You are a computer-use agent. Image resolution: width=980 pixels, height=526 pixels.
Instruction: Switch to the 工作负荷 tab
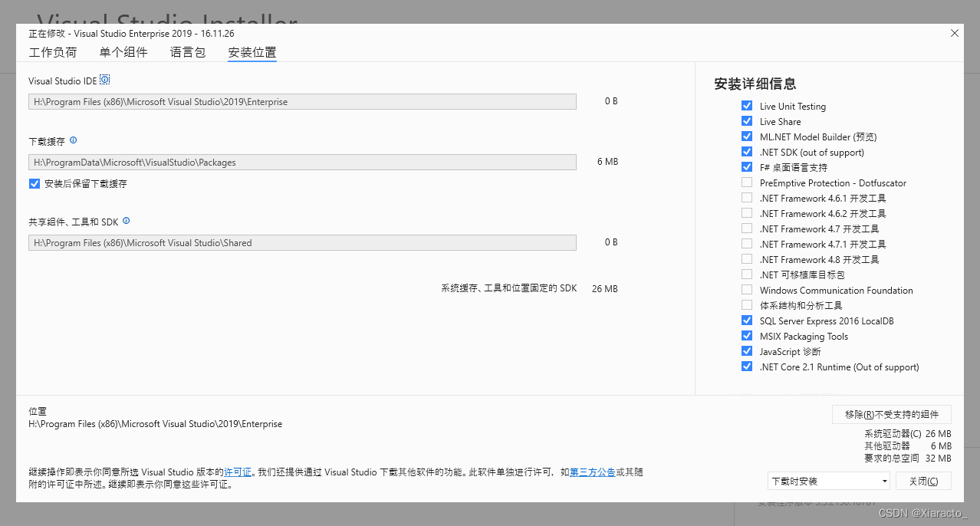coord(53,52)
